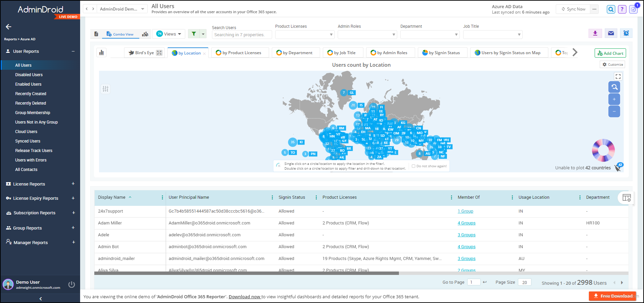This screenshot has width=644, height=303.
Task: Go to next page of users
Action: (622, 282)
